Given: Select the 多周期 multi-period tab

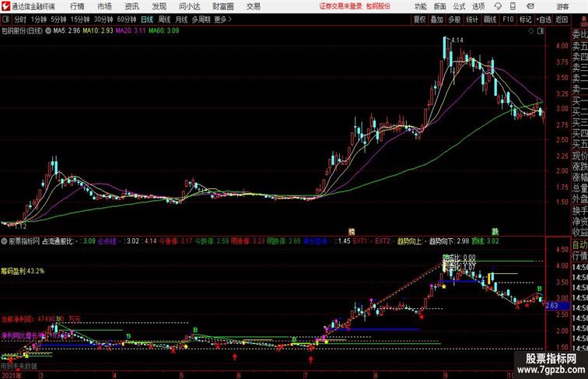Looking at the screenshot, I should point(201,19).
